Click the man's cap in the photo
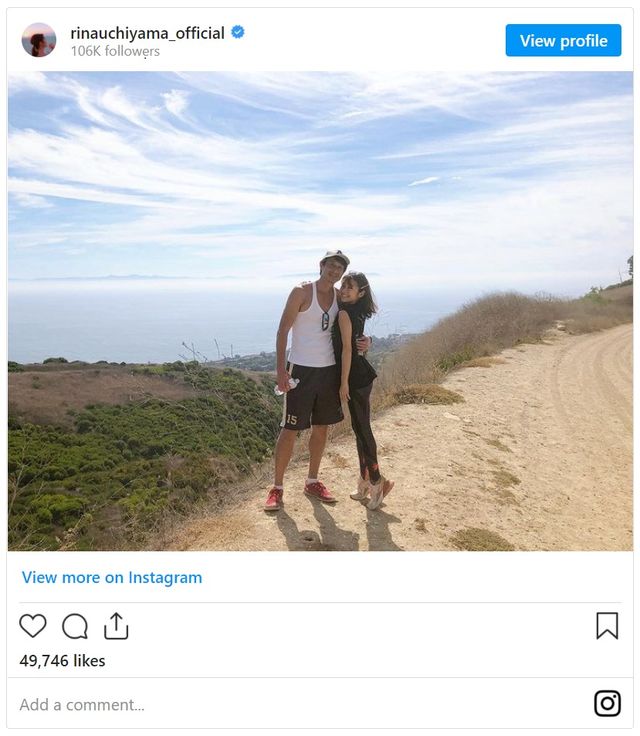The image size is (640, 736). click(x=336, y=258)
